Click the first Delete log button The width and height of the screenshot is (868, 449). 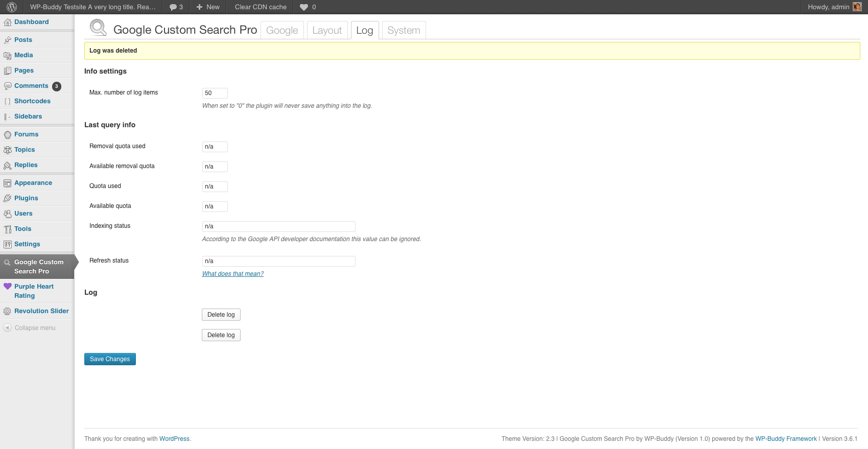[221, 315]
